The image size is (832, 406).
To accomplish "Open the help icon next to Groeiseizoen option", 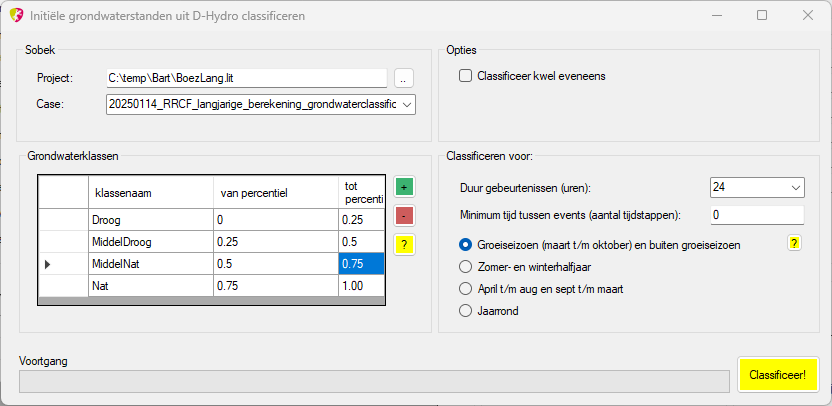I will [x=794, y=243].
